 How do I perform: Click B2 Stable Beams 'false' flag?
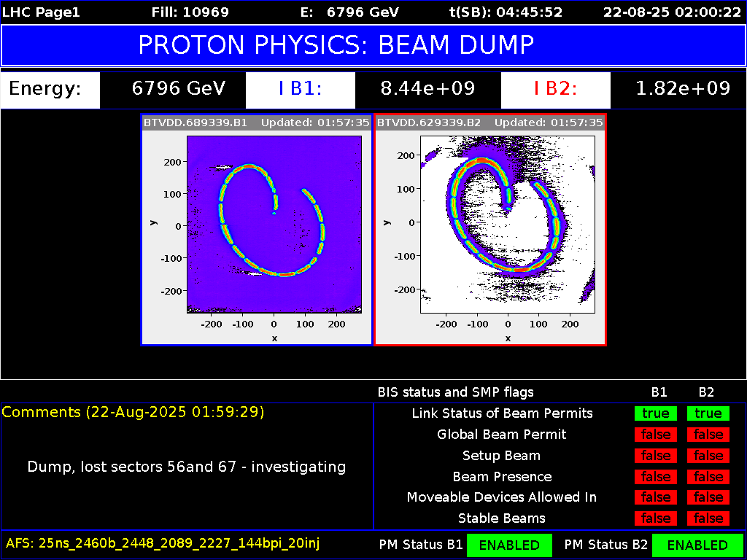pos(708,518)
